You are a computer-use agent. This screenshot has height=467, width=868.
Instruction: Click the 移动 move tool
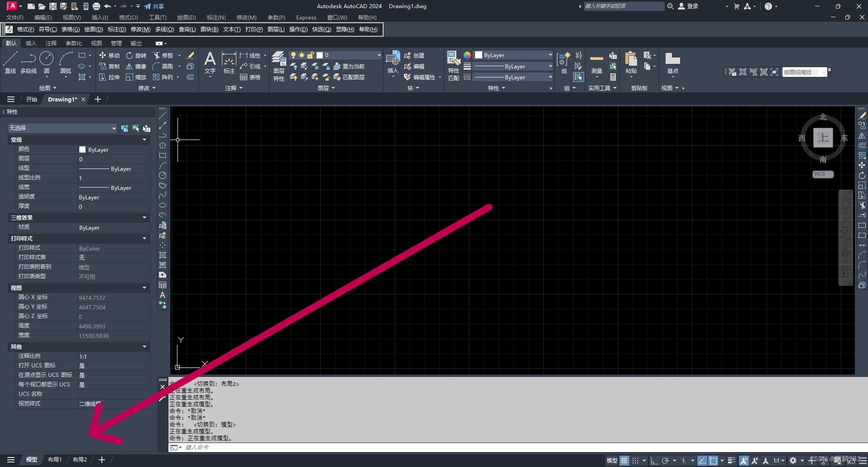coord(109,55)
